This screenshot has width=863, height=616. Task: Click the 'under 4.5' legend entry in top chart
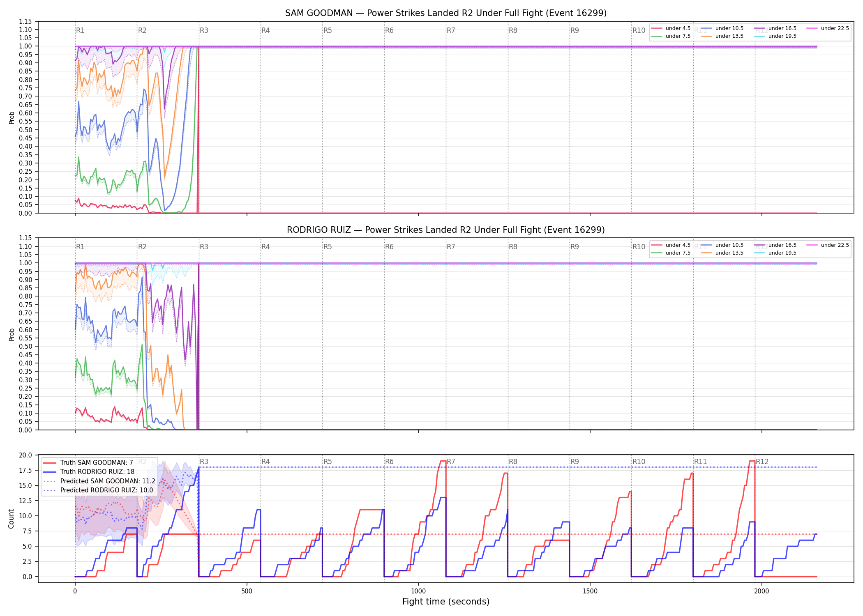click(x=671, y=28)
